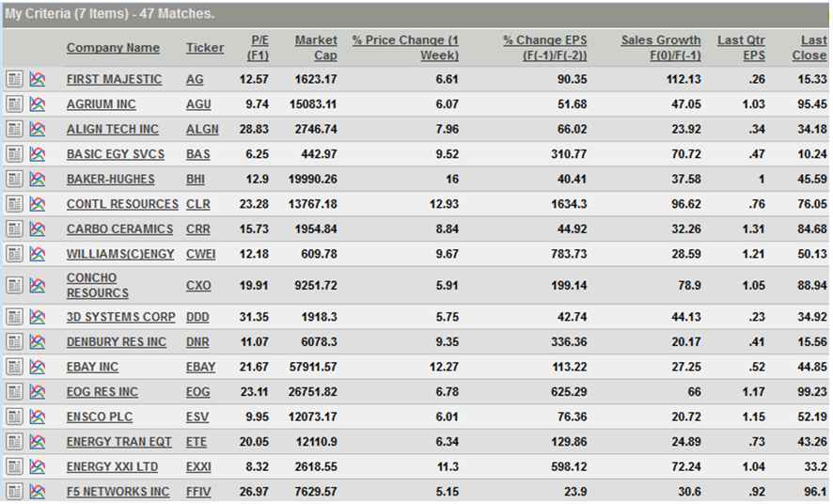The width and height of the screenshot is (833, 504).
Task: Open the chart icon for AGRIUM INC
Action: pos(38,104)
